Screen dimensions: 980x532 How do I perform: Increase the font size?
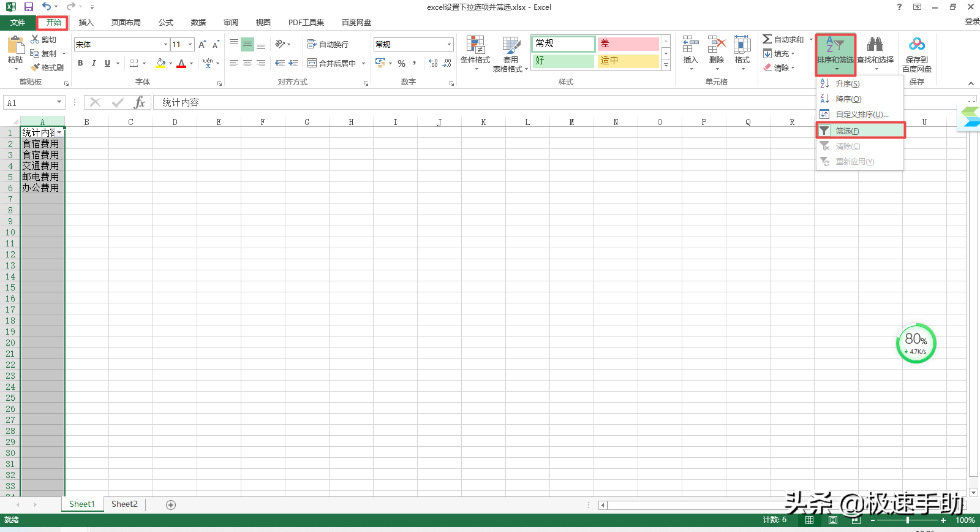202,44
